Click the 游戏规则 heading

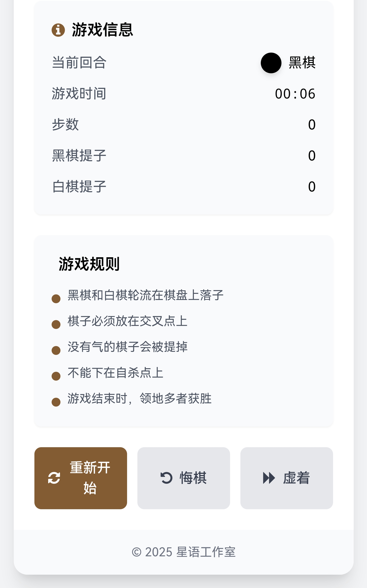(x=89, y=264)
